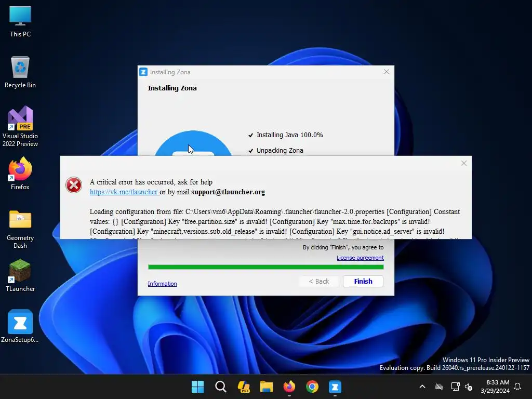The width and height of the screenshot is (532, 399).
Task: Click the OneDrive cloud tray icon
Action: pos(439,387)
